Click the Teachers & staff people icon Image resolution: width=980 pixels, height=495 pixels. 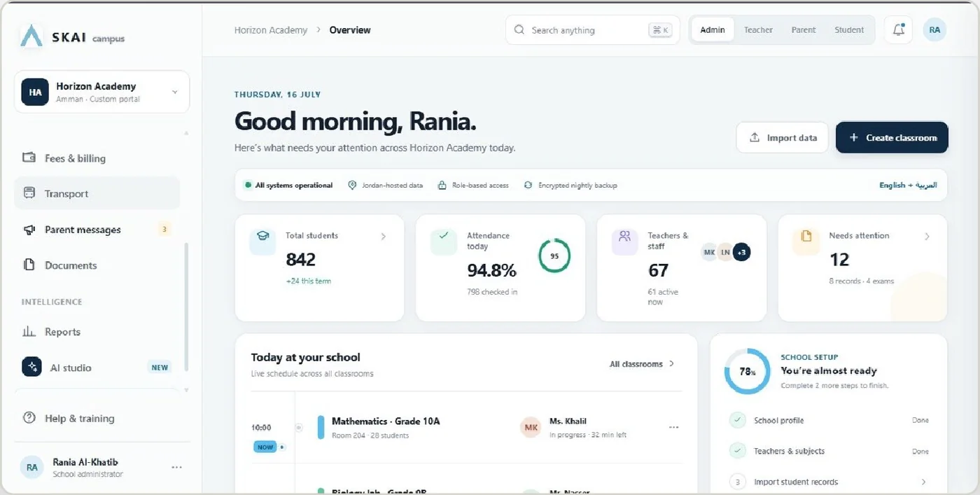[624, 236]
